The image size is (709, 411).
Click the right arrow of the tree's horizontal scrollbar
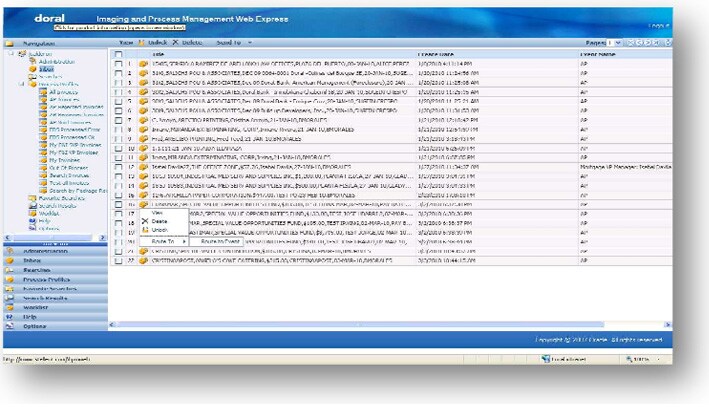click(102, 237)
